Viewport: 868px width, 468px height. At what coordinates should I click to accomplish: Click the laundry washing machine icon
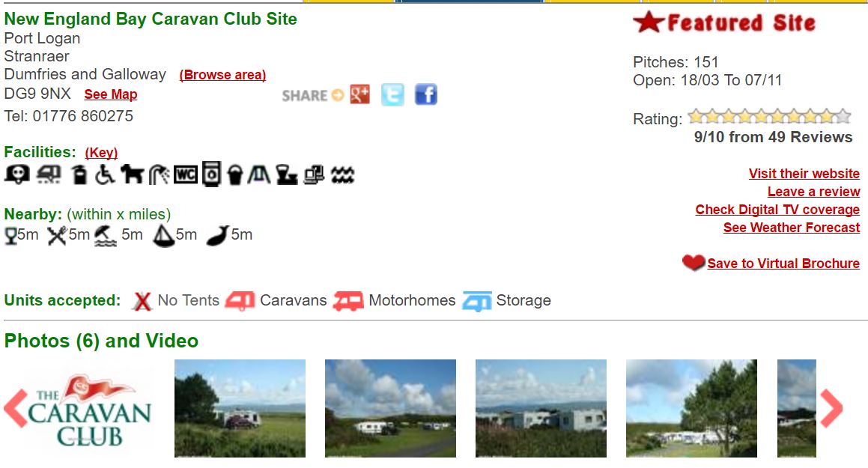pos(211,174)
